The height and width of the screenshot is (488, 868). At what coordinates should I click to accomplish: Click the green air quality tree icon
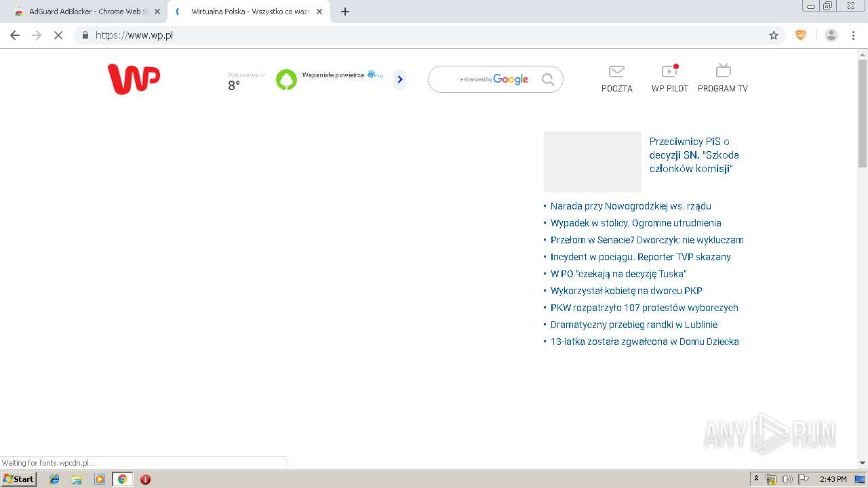pos(286,79)
